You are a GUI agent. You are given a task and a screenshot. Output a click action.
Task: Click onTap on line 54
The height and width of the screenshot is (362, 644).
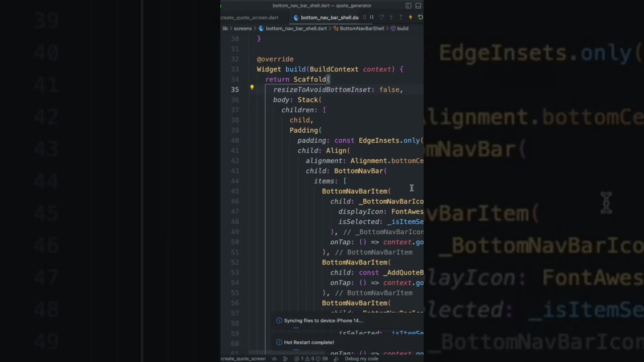point(340,283)
